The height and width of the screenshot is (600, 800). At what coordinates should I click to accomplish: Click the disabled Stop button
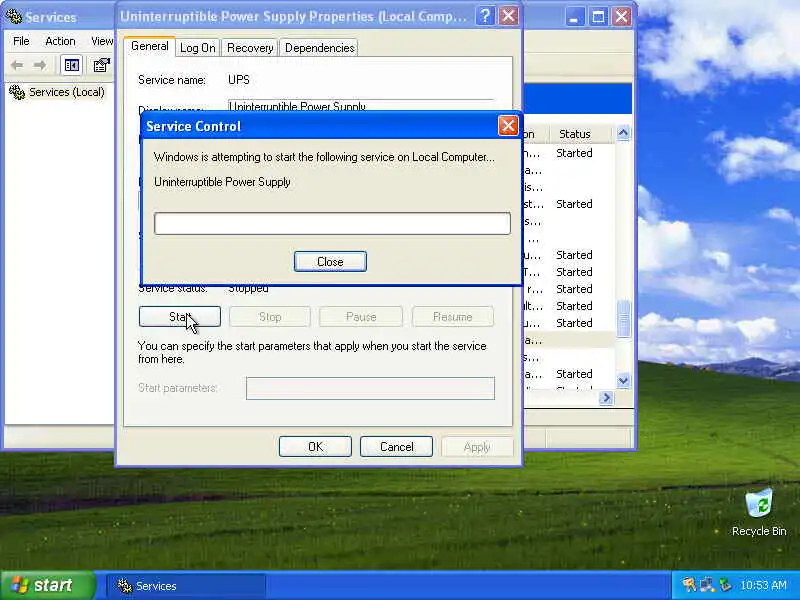270,317
